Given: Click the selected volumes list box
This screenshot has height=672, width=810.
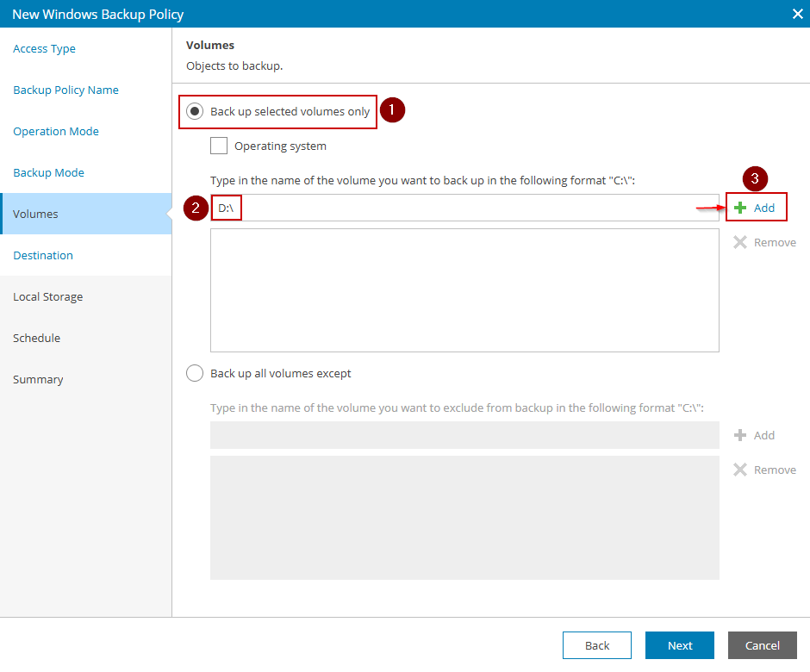Looking at the screenshot, I should coord(464,290).
